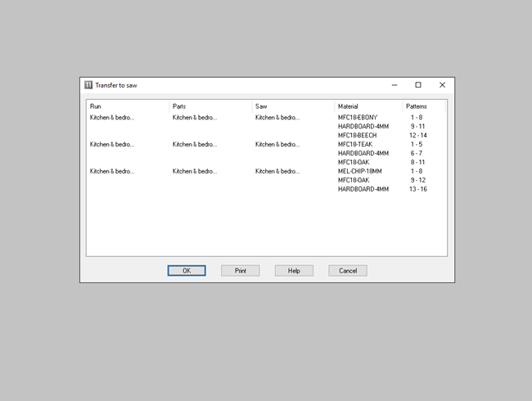The image size is (532, 401).
Task: Open Help for the transfer dialog
Action: coord(294,270)
